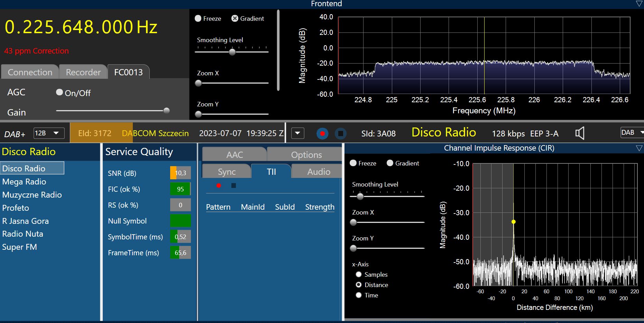
Task: Collapse the Channel Impulse Response panel
Action: tap(639, 148)
